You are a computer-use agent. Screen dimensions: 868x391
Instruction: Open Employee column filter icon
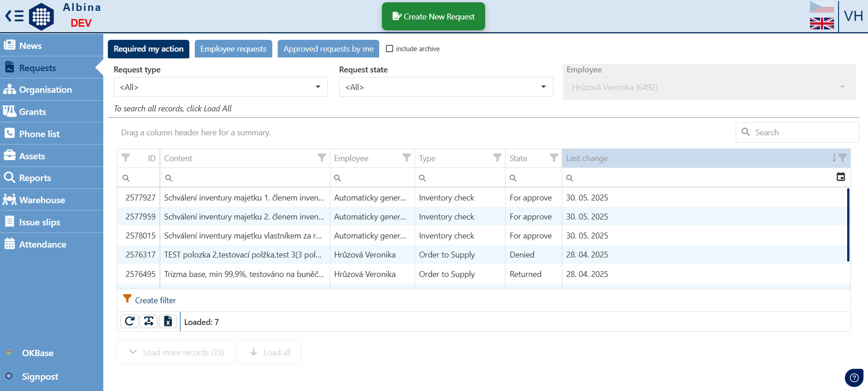(407, 158)
